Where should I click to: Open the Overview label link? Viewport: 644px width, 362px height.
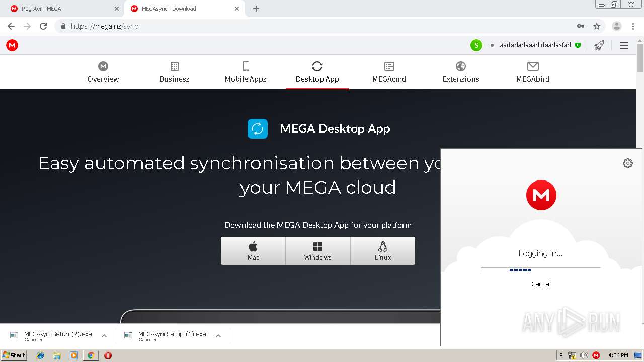[103, 79]
